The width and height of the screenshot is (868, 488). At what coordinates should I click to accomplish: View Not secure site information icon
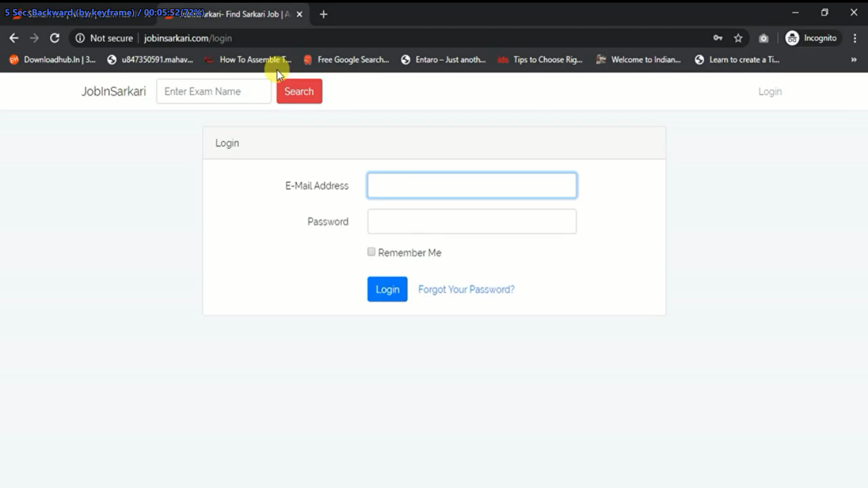[80, 38]
